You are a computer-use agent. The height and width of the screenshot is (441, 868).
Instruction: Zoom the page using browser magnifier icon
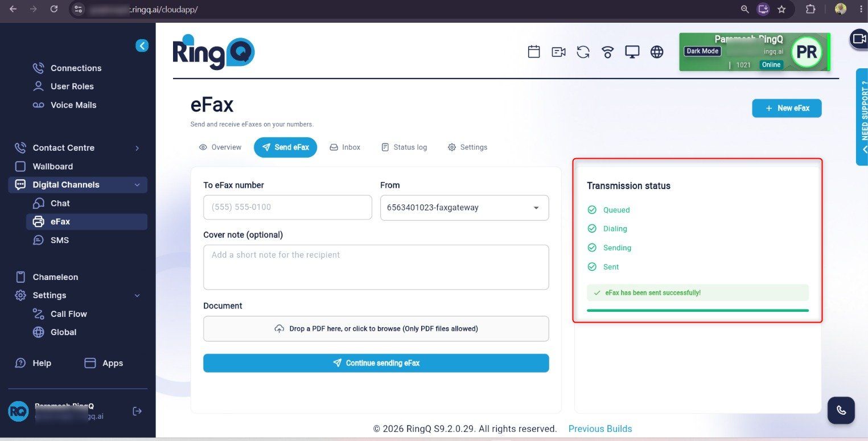pos(744,9)
